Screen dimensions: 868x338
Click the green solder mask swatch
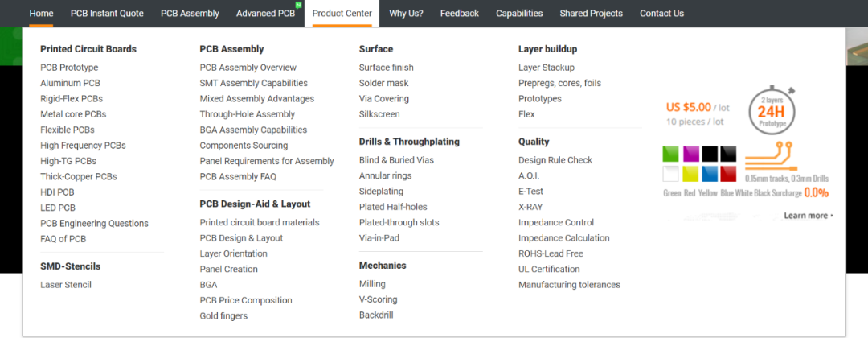[x=671, y=153]
